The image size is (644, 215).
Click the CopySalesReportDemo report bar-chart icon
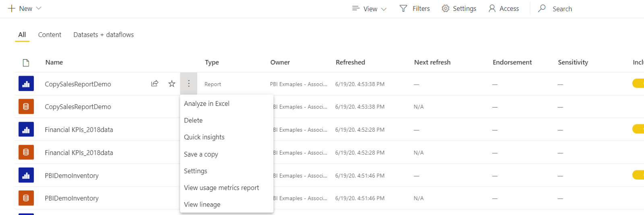click(x=26, y=84)
